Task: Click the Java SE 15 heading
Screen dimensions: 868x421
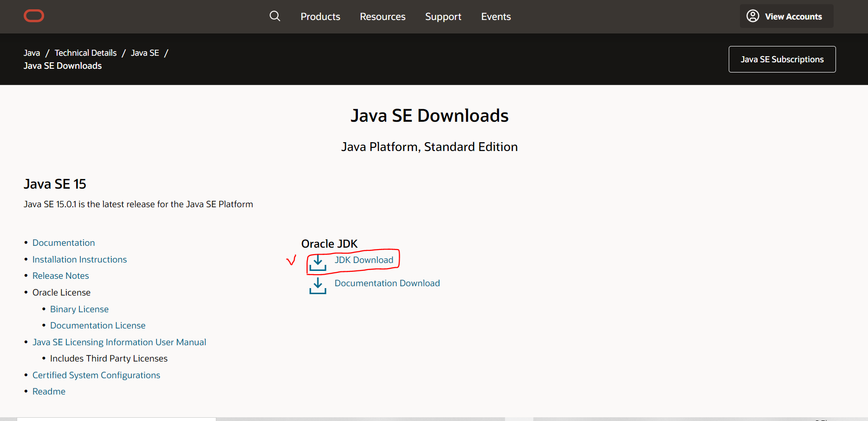Action: tap(55, 184)
